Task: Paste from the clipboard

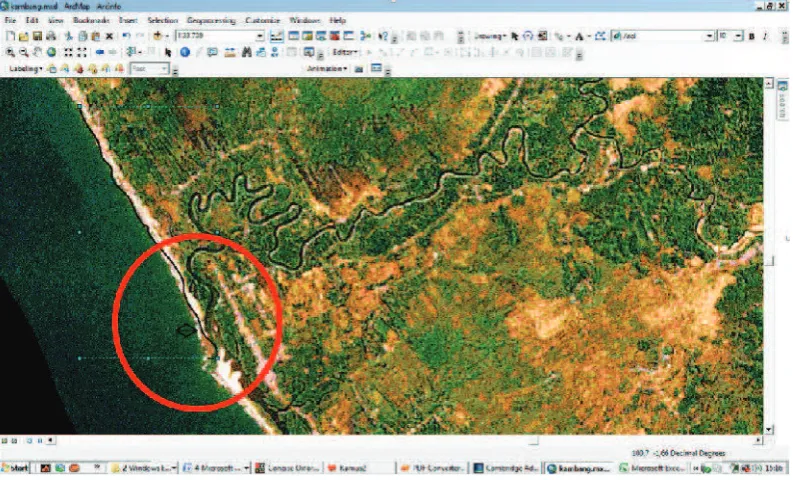Action: (96, 36)
